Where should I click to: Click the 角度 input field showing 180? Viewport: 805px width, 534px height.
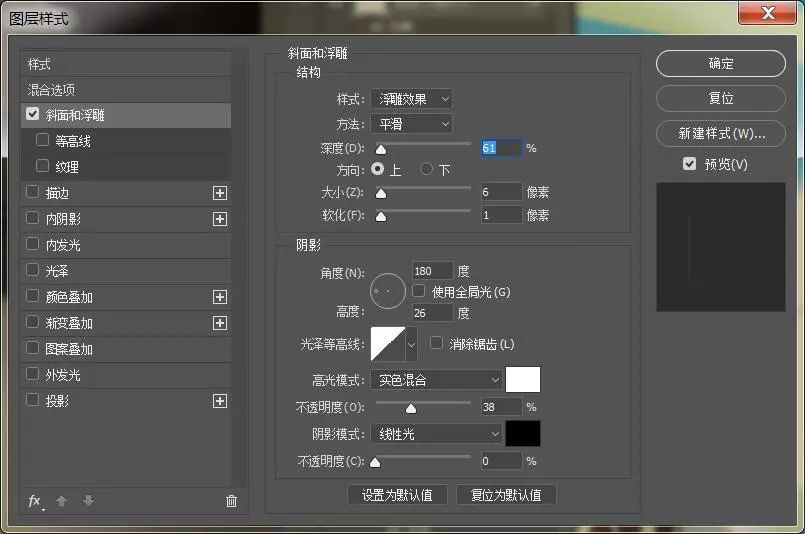coord(432,271)
